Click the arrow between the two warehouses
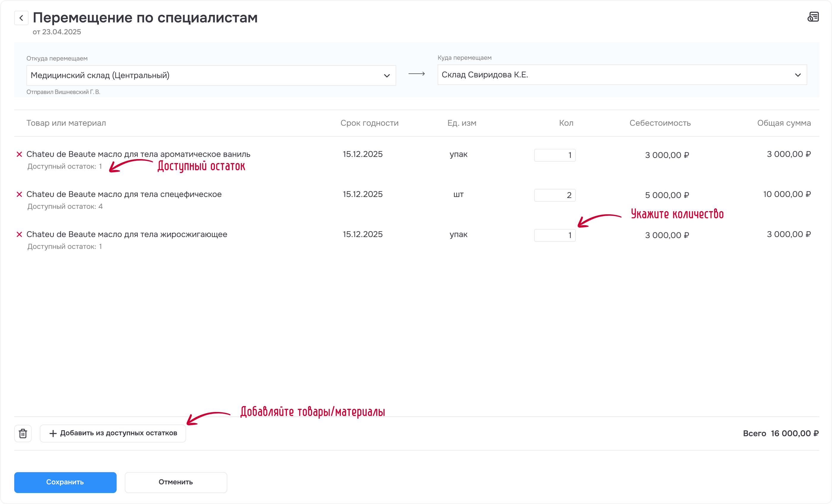Screen dimensions: 832x504 417,74
